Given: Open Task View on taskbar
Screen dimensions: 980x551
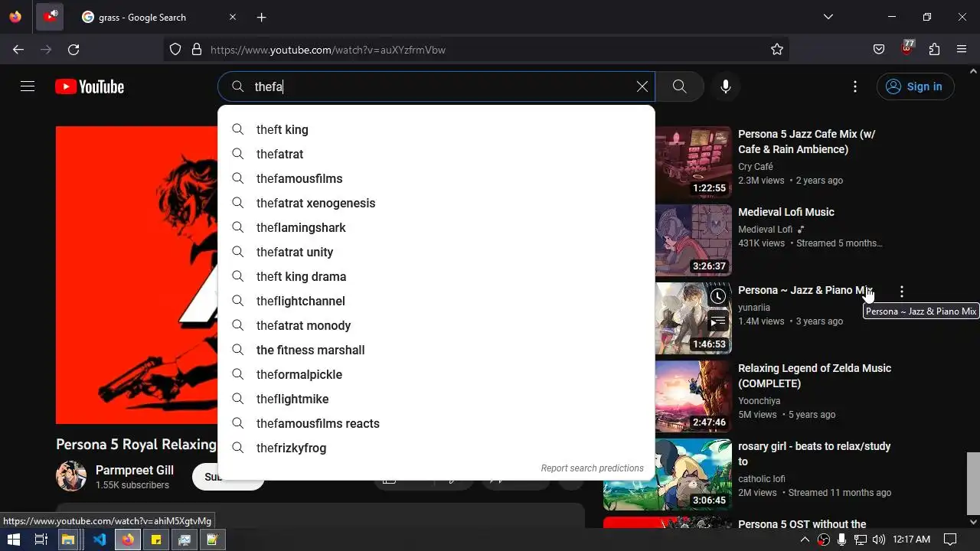Looking at the screenshot, I should click(x=41, y=540).
